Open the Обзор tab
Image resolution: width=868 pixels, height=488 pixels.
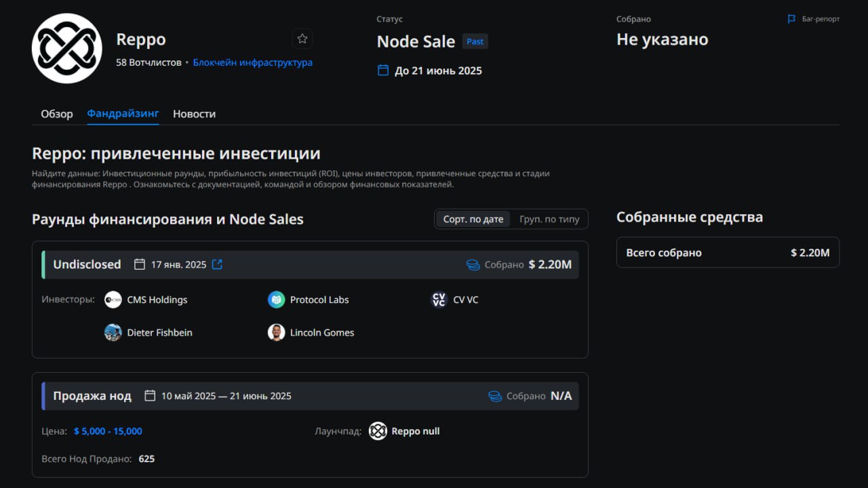57,114
